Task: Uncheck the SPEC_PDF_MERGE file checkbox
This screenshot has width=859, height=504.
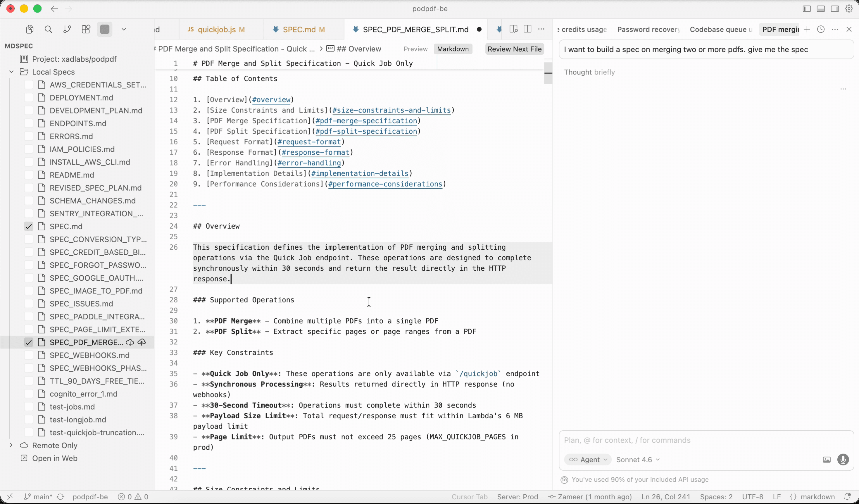Action: tap(29, 342)
